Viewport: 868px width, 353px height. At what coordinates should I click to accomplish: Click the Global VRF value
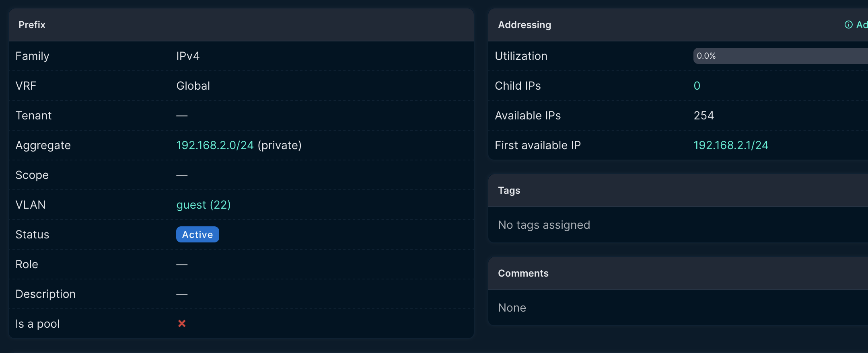point(193,86)
